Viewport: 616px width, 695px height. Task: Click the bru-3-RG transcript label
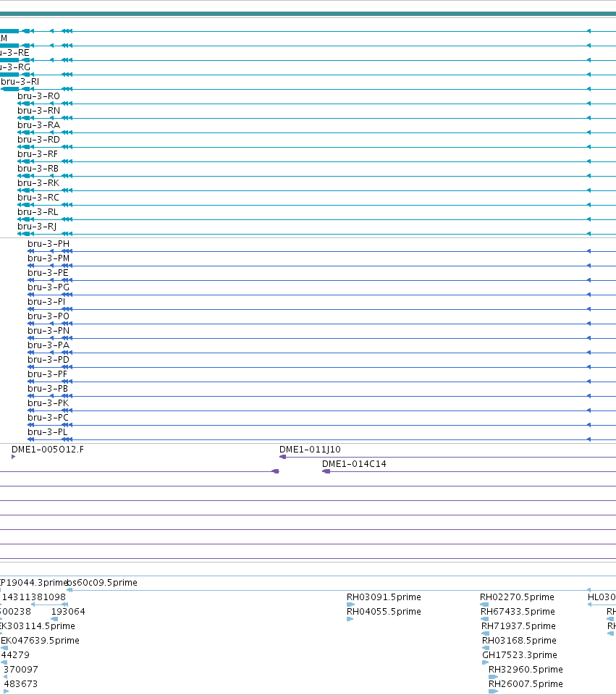click(15, 67)
